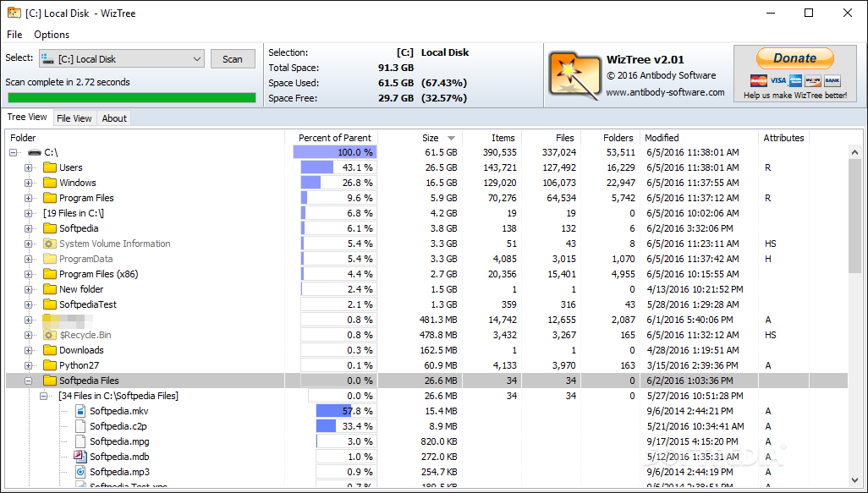Click www.antibody-software.com text
868x493 pixels.
pyautogui.click(x=665, y=92)
